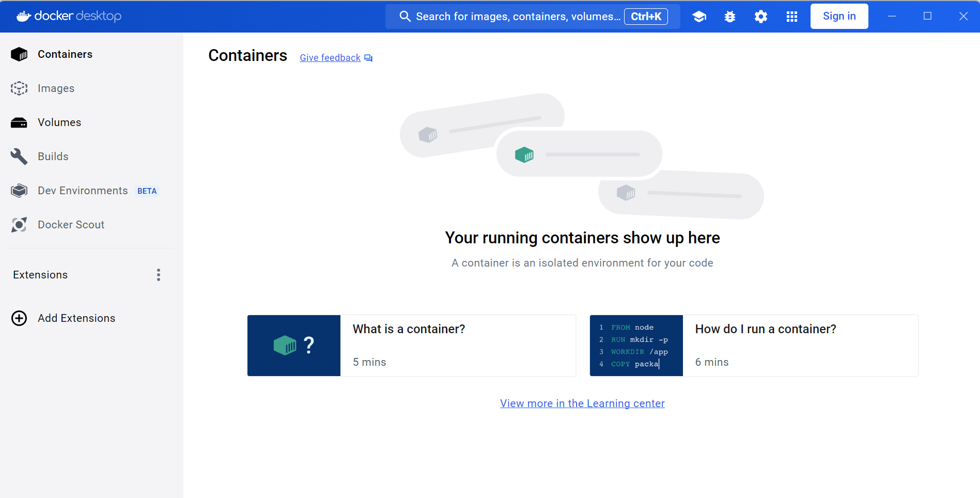The height and width of the screenshot is (498, 980).
Task: Select the How do I run a container? title
Action: [766, 329]
